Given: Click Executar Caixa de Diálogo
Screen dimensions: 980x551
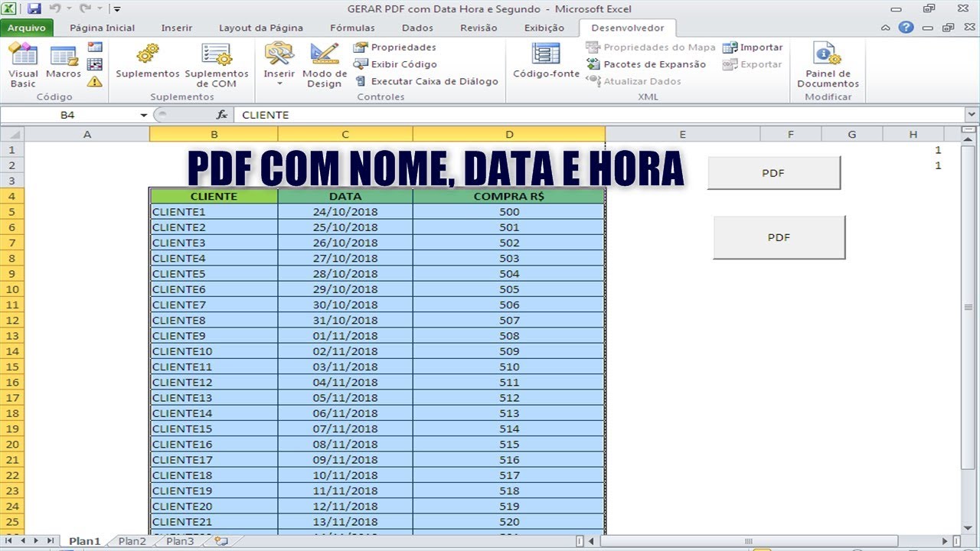Looking at the screenshot, I should coord(426,81).
